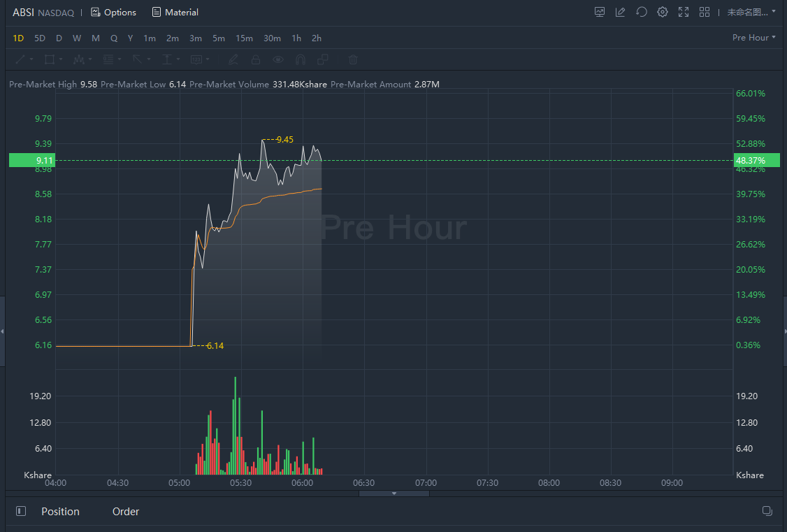Open the Order tab
This screenshot has width=787, height=532.
pos(126,512)
